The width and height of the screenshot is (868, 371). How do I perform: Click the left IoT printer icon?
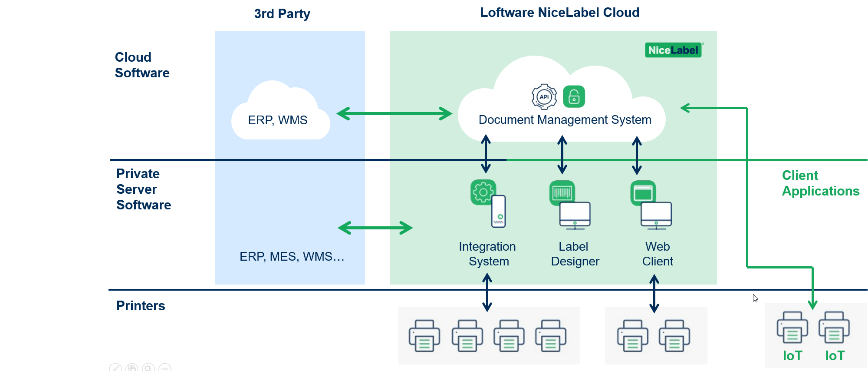click(792, 328)
